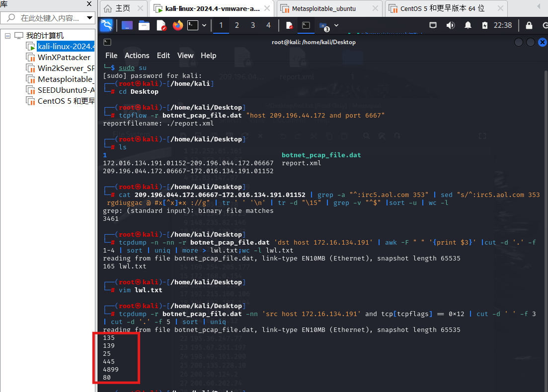548x392 pixels.
Task: Close the Metasploitable_ubuntu tab
Action: 375,8
